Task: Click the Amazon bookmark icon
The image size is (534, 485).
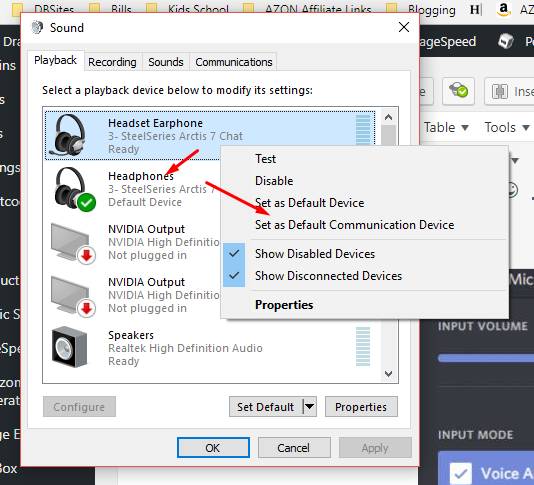Action: pyautogui.click(x=504, y=9)
